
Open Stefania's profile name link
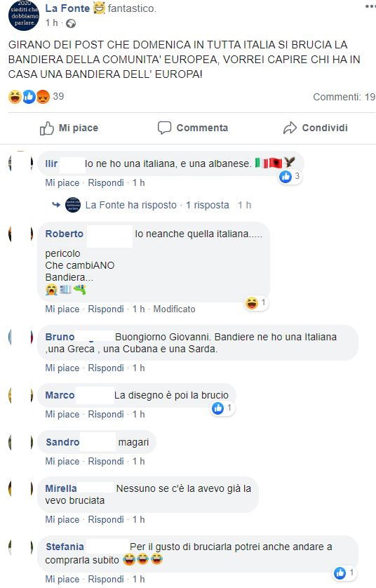pyautogui.click(x=65, y=547)
